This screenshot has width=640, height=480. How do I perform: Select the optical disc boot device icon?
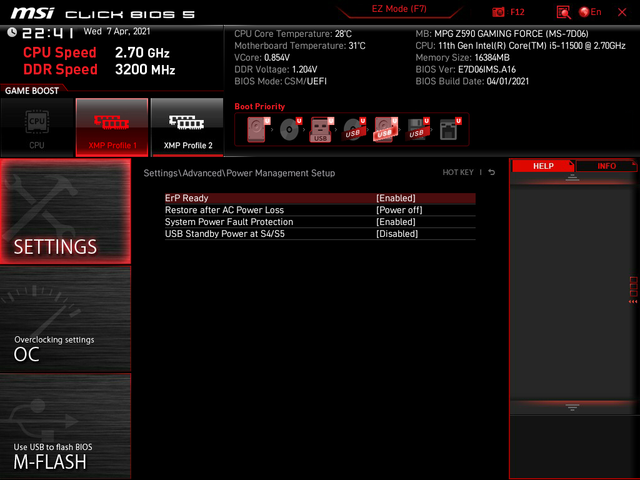click(x=290, y=129)
